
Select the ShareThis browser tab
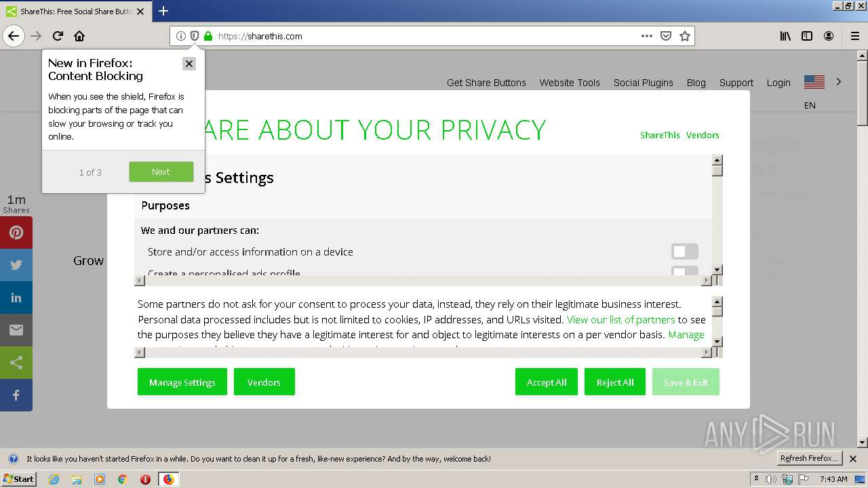point(75,12)
